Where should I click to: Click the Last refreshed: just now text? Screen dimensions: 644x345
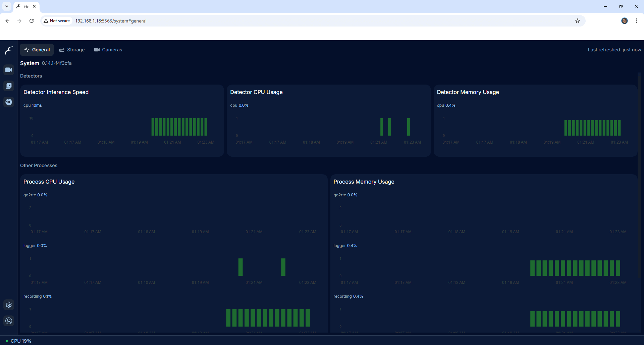click(x=614, y=50)
